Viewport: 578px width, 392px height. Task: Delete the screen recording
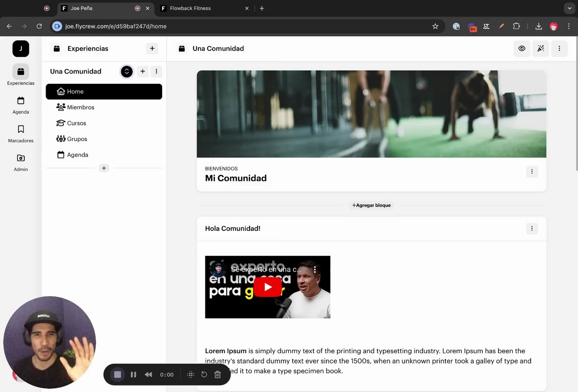point(218,374)
